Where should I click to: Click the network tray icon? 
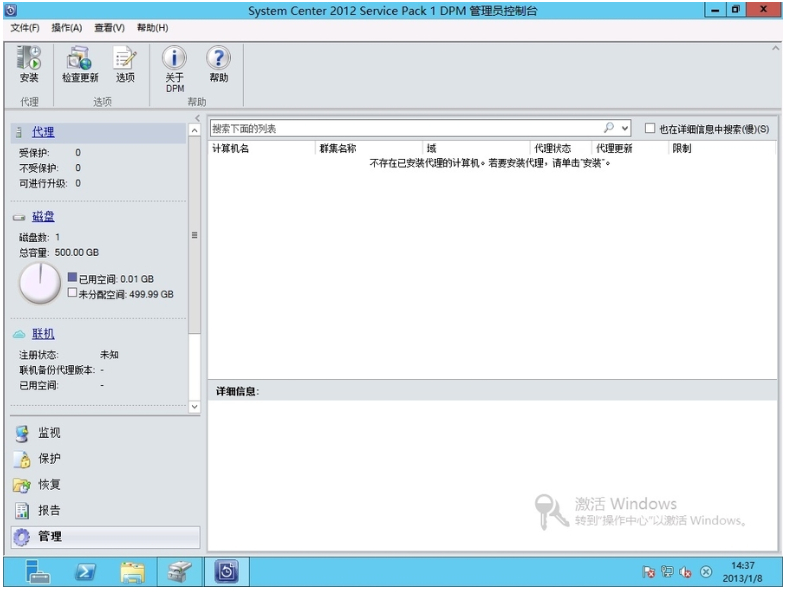667,572
